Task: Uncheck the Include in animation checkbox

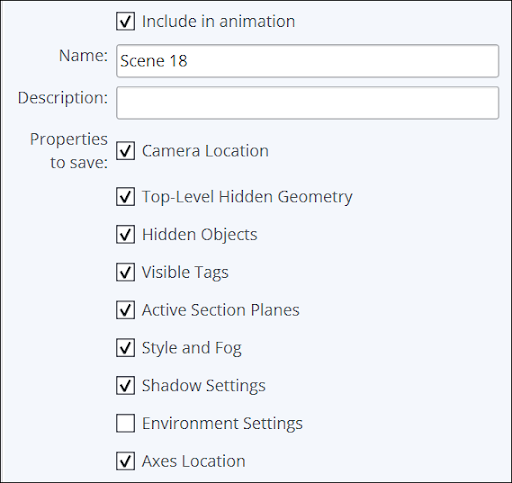Action: (125, 21)
